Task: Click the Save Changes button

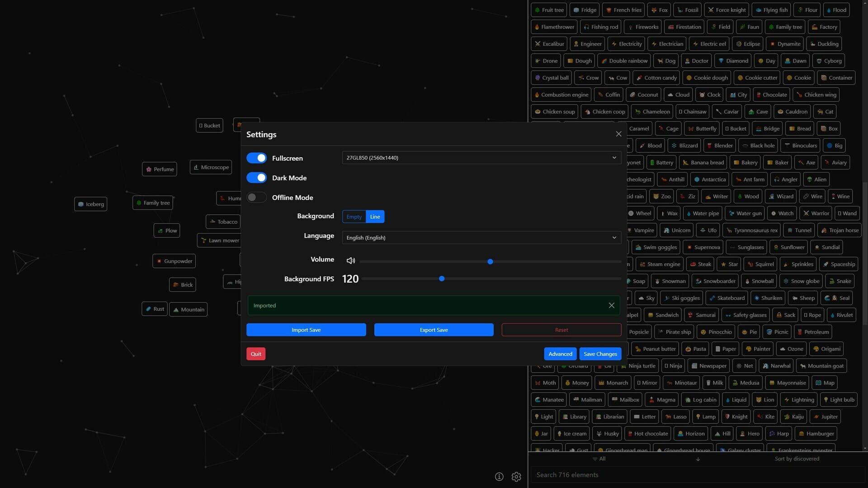Action: point(600,354)
